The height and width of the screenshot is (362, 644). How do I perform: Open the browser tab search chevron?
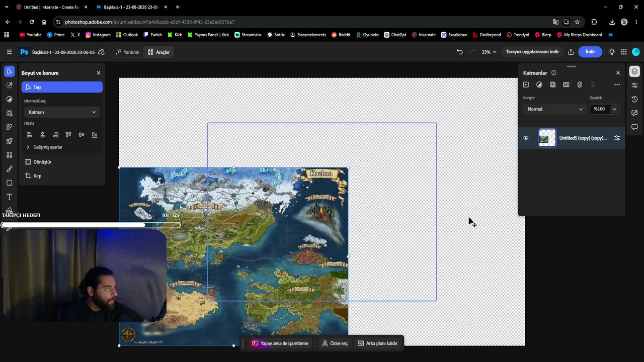(x=7, y=7)
